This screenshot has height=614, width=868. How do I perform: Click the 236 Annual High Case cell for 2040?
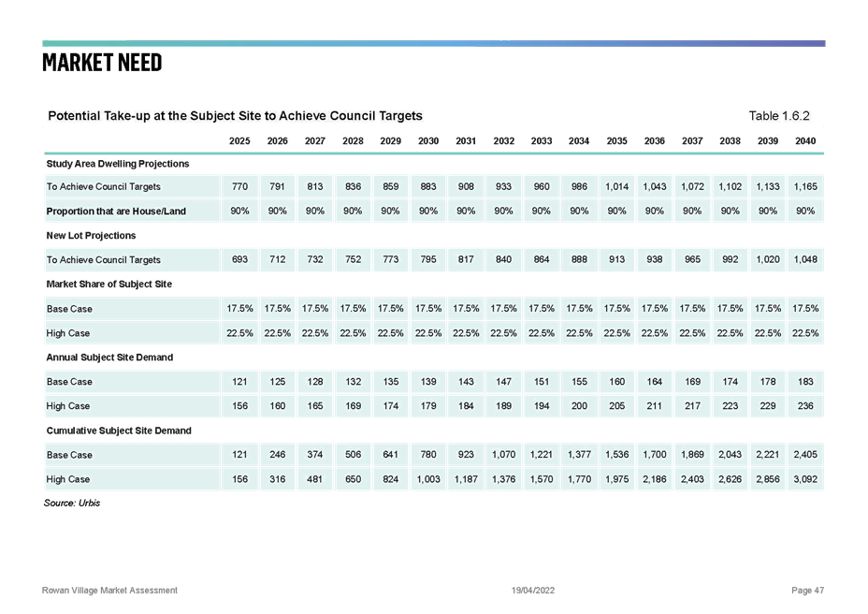(805, 406)
